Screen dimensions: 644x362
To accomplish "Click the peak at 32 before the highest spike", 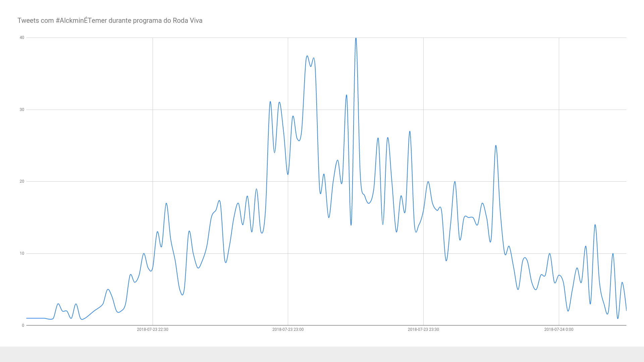I will pyautogui.click(x=346, y=95).
